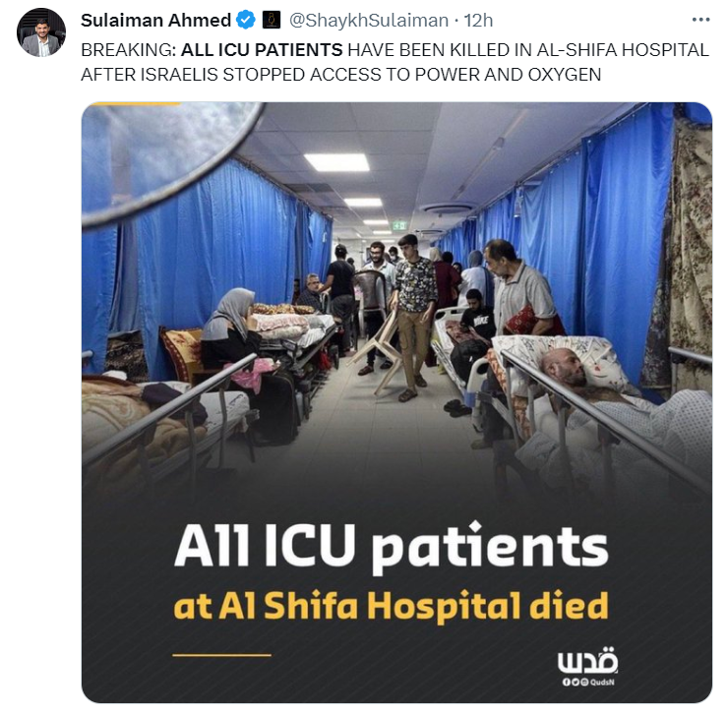Click the Twitter bird icon in watermark
This screenshot has width=728, height=715.
(576, 682)
